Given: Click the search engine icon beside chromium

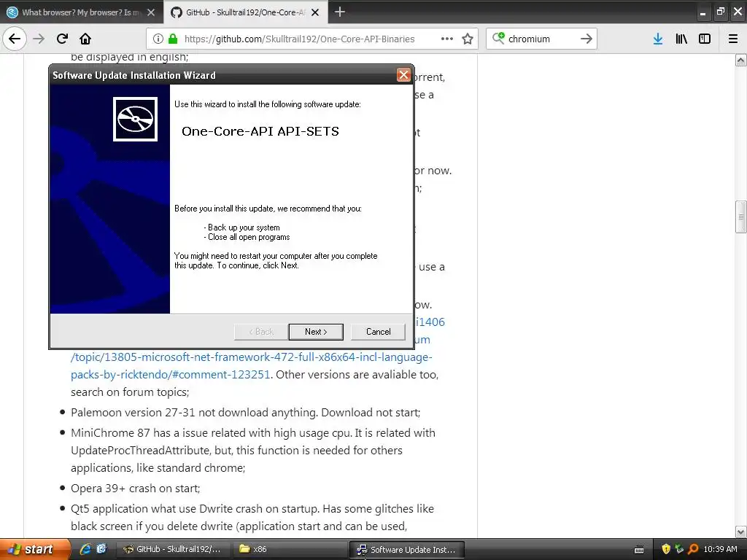Looking at the screenshot, I should [x=498, y=38].
